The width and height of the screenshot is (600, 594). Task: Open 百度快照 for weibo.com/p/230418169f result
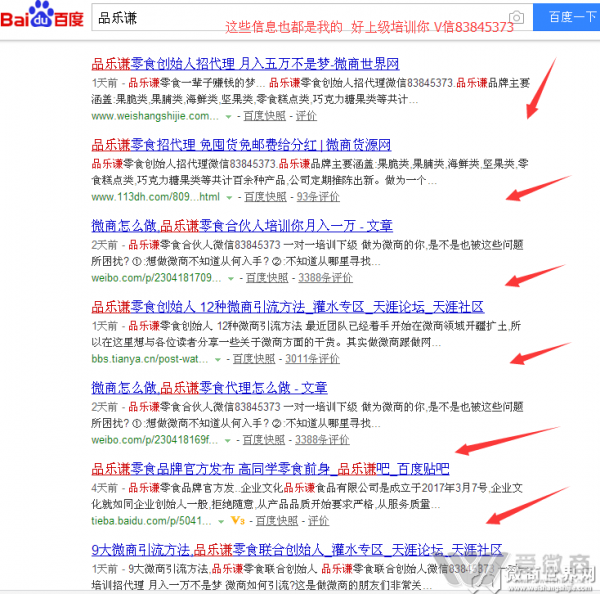[x=264, y=440]
